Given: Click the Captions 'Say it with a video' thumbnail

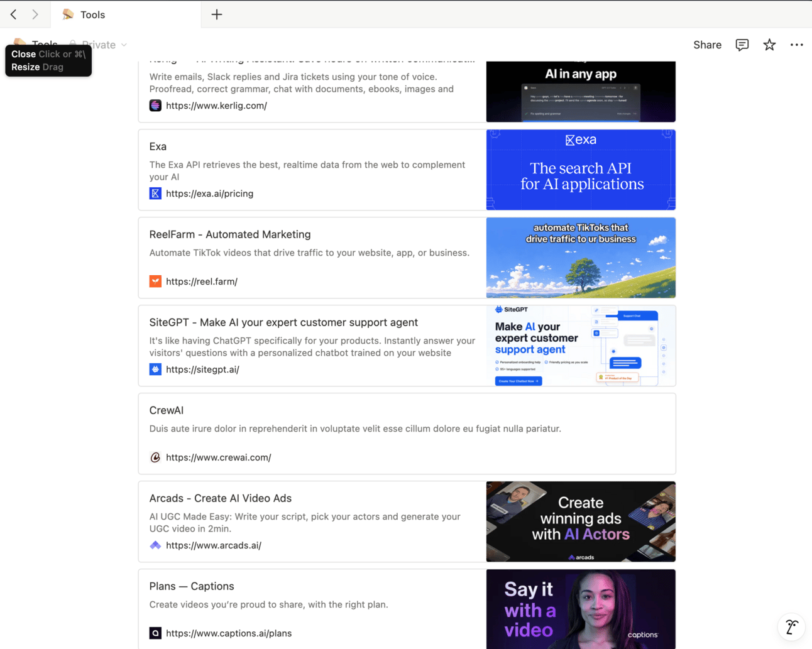Looking at the screenshot, I should point(581,609).
